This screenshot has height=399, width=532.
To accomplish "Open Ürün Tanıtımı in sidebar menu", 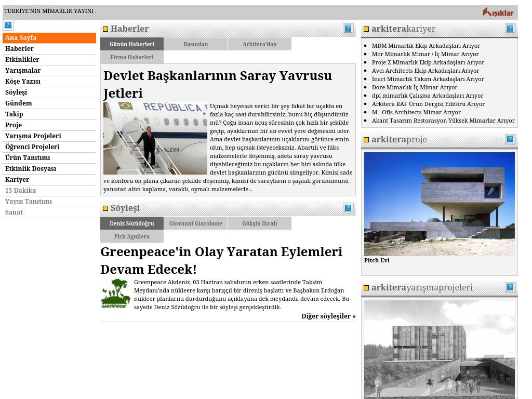I will coord(49,157).
